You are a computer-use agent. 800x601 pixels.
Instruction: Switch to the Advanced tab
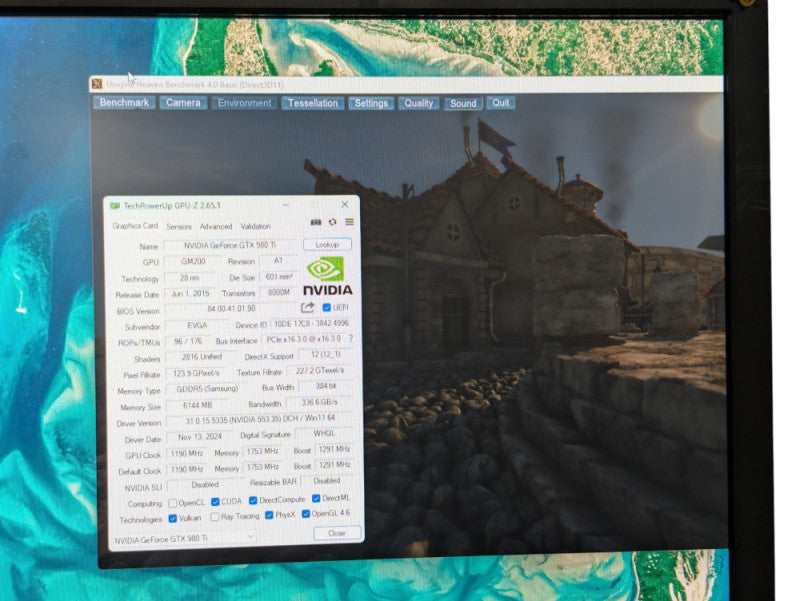[x=216, y=226]
